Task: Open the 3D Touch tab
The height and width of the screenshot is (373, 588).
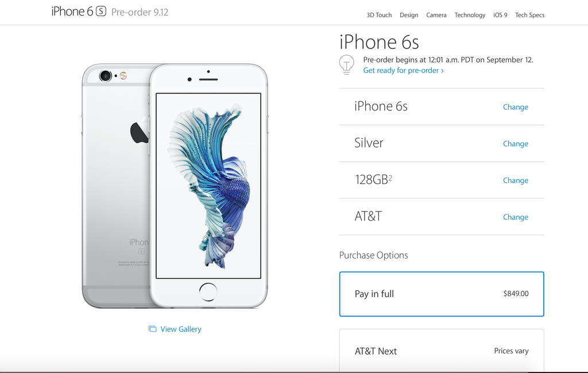Action: click(379, 15)
